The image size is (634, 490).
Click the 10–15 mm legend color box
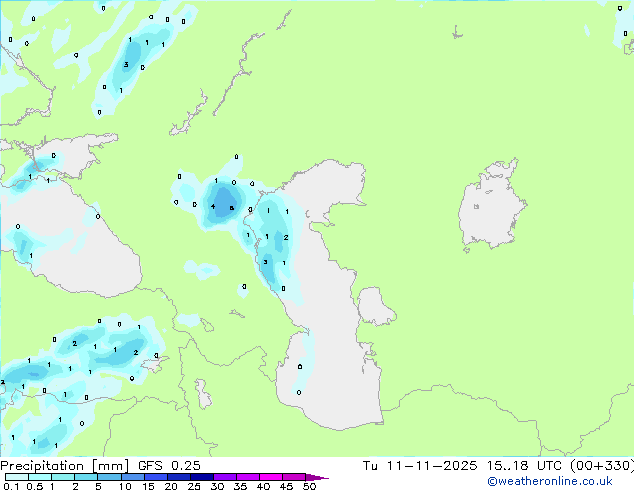click(x=132, y=477)
